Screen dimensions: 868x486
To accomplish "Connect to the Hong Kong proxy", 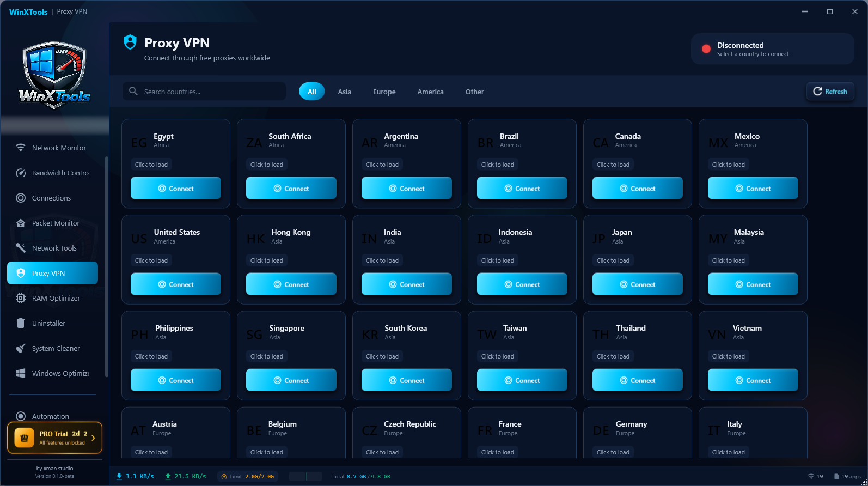I will tap(291, 284).
